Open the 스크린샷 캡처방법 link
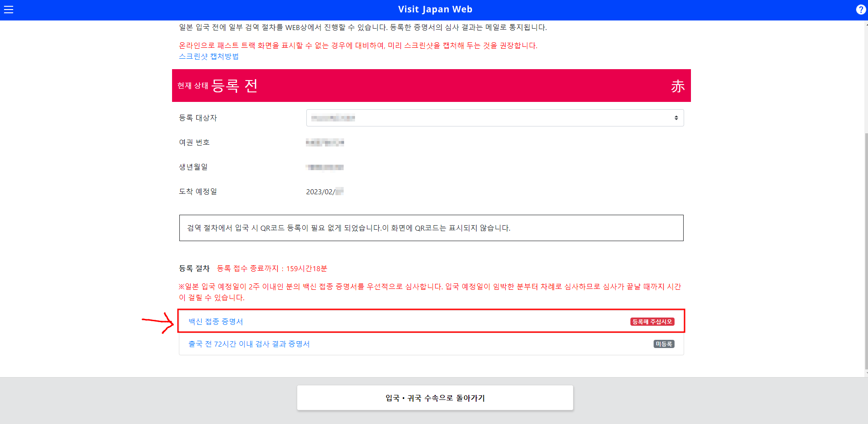This screenshot has width=868, height=424. point(209,56)
